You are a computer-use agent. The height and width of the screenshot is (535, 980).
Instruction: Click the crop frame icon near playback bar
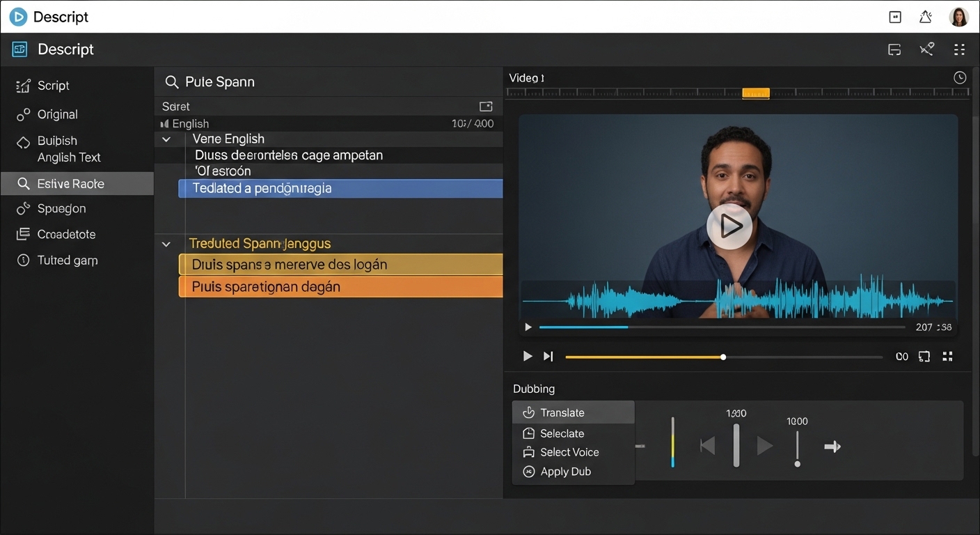click(924, 357)
